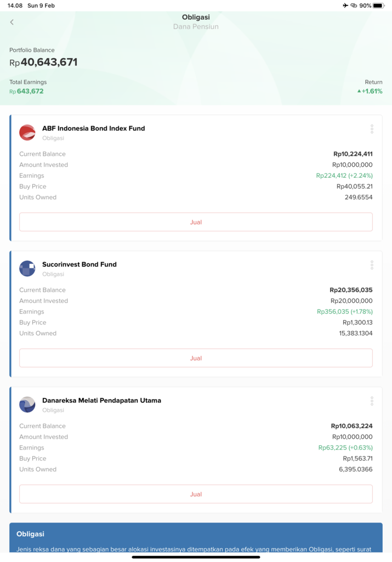
Task: Sell Sucorinvest Bond Fund with Jual
Action: pos(196,358)
